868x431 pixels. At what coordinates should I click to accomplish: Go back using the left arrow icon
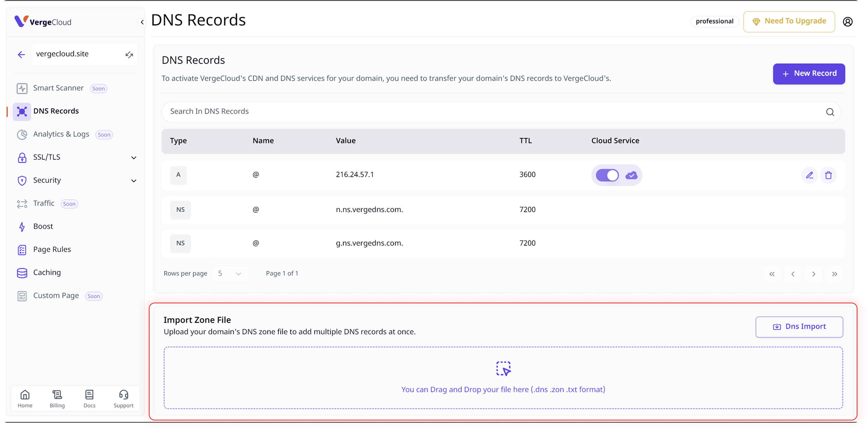click(x=21, y=55)
